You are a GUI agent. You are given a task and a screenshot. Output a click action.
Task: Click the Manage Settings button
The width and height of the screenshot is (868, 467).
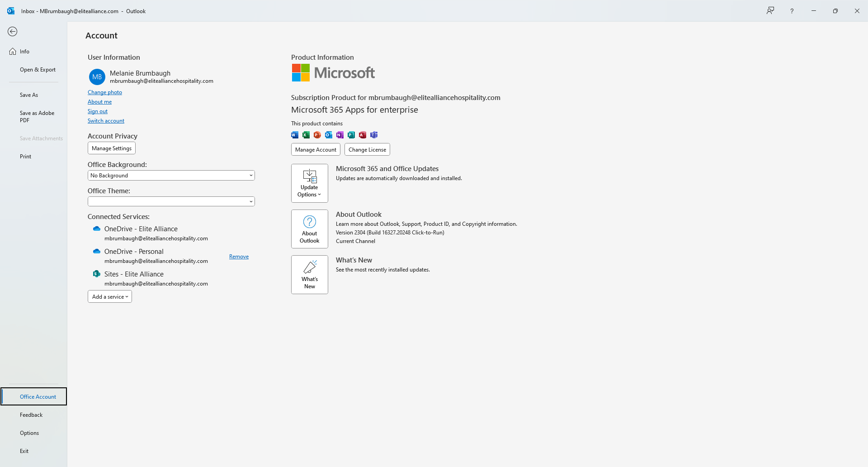pyautogui.click(x=112, y=148)
